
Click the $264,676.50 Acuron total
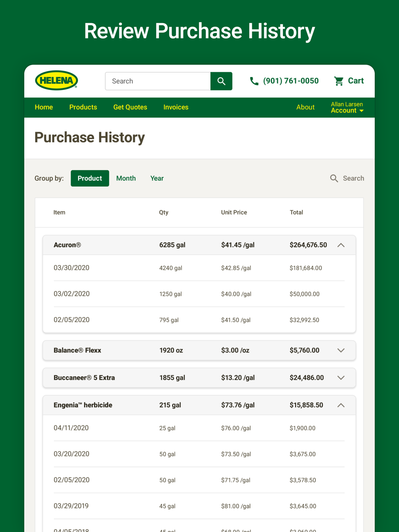click(x=308, y=245)
